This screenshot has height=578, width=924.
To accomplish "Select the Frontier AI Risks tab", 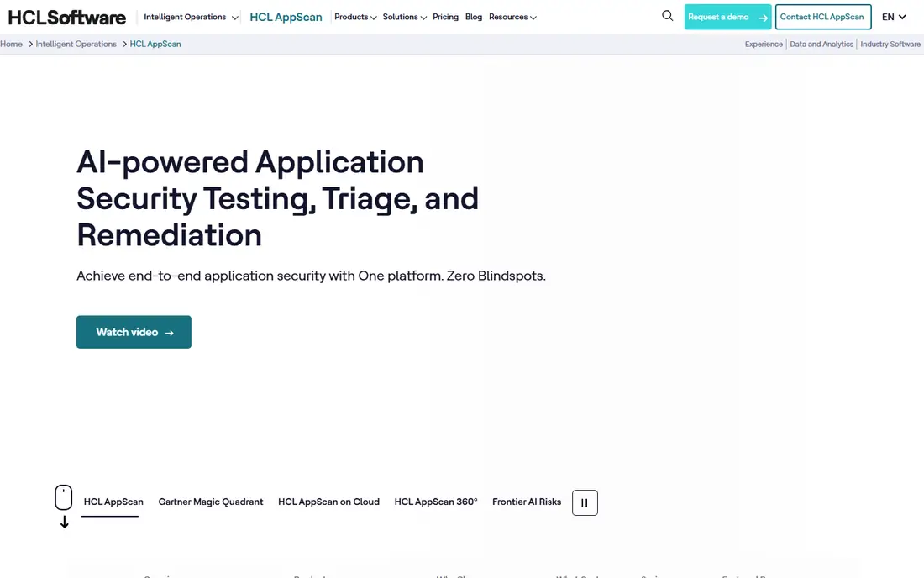I will (526, 502).
